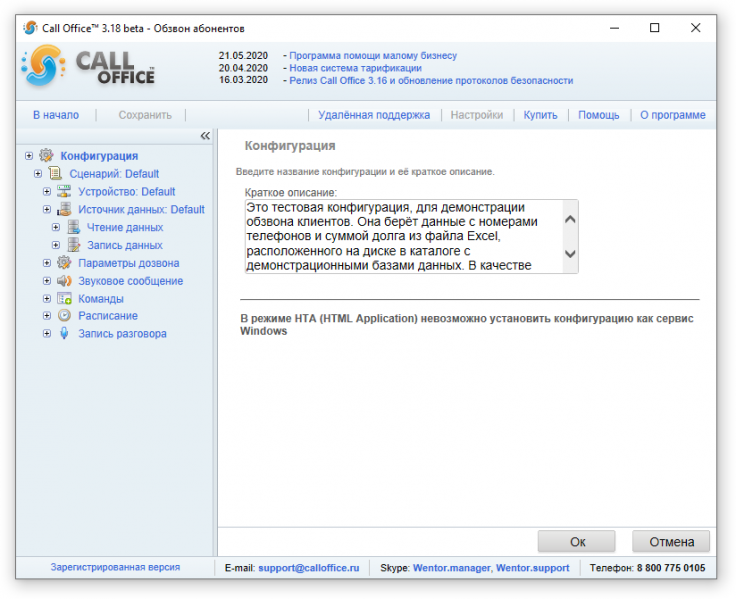The width and height of the screenshot is (736, 599).
Task: Open news link Новая система тарификации
Action: tap(355, 68)
